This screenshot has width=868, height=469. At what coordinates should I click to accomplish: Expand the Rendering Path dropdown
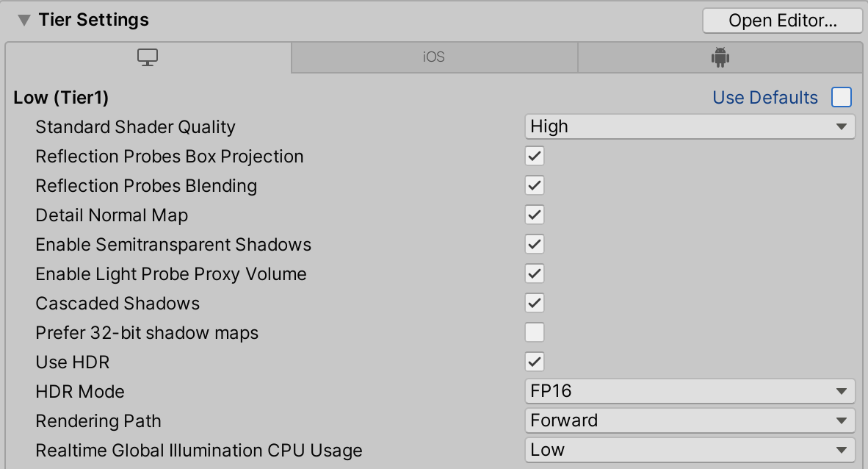(690, 420)
